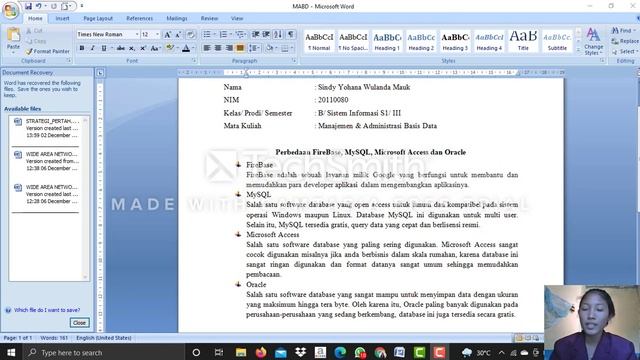Apply Normal style
The height and width of the screenshot is (360, 640).
tap(319, 41)
